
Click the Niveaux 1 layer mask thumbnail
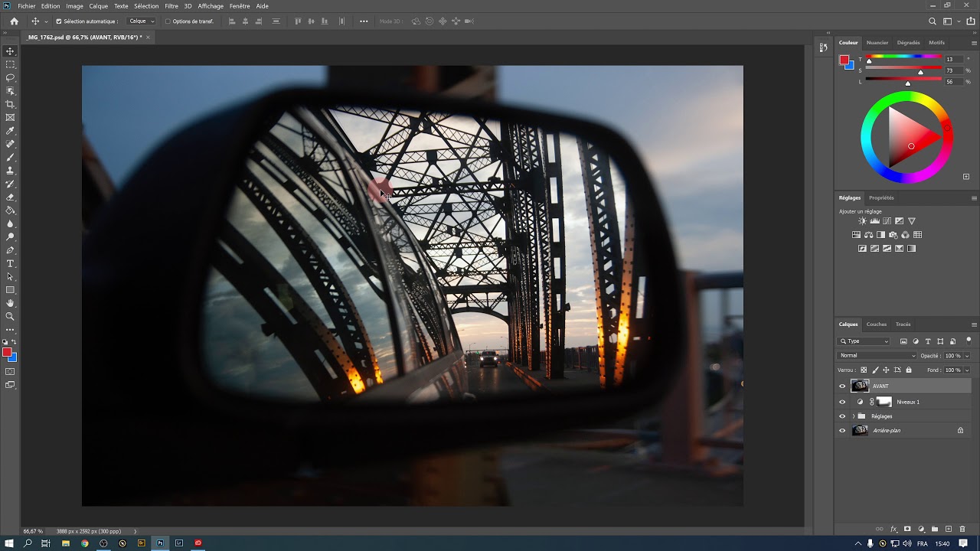point(884,402)
